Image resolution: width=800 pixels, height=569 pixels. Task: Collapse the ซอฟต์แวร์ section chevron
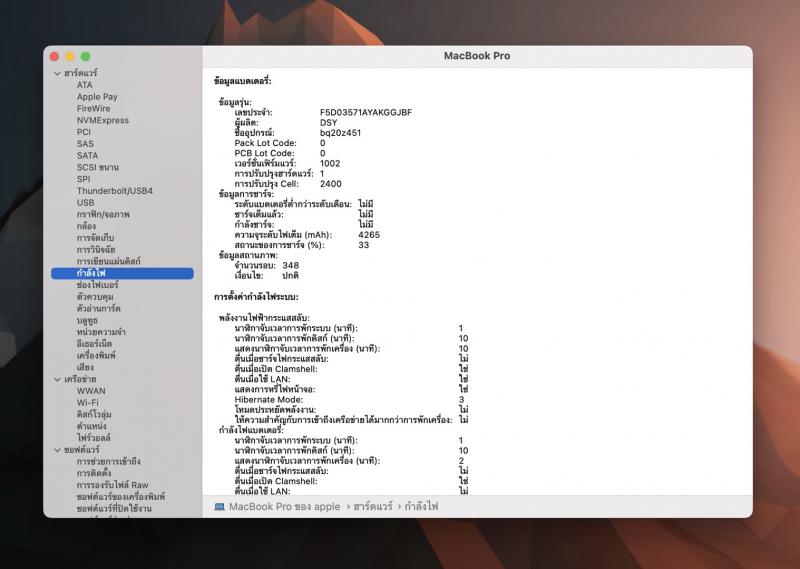[57, 450]
